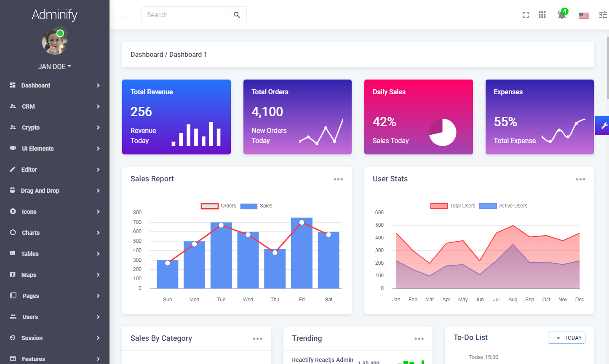Toggle the Orders legend in Sales Report
Image resolution: width=609 pixels, height=364 pixels.
pos(219,206)
